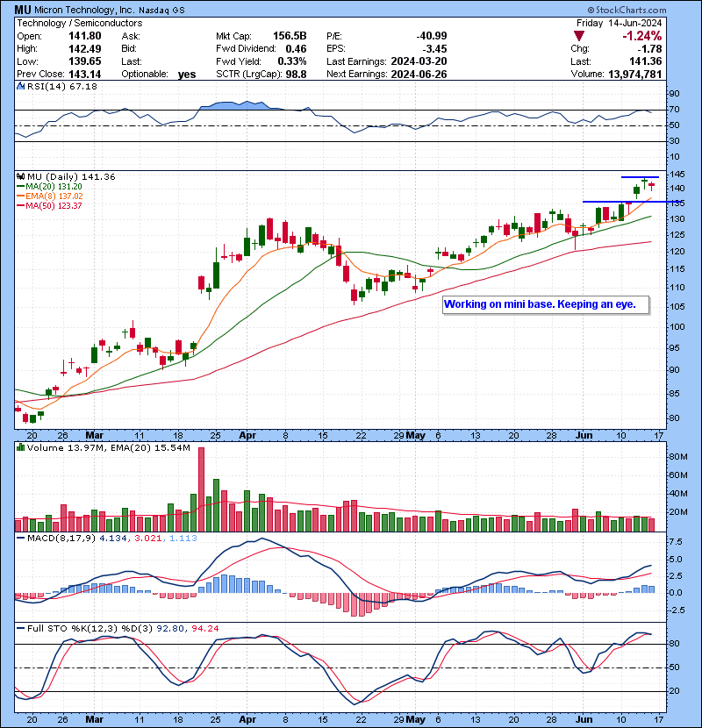The width and height of the screenshot is (702, 728).
Task: Click the Mkt Cap value 156.5B
Action: [x=290, y=36]
